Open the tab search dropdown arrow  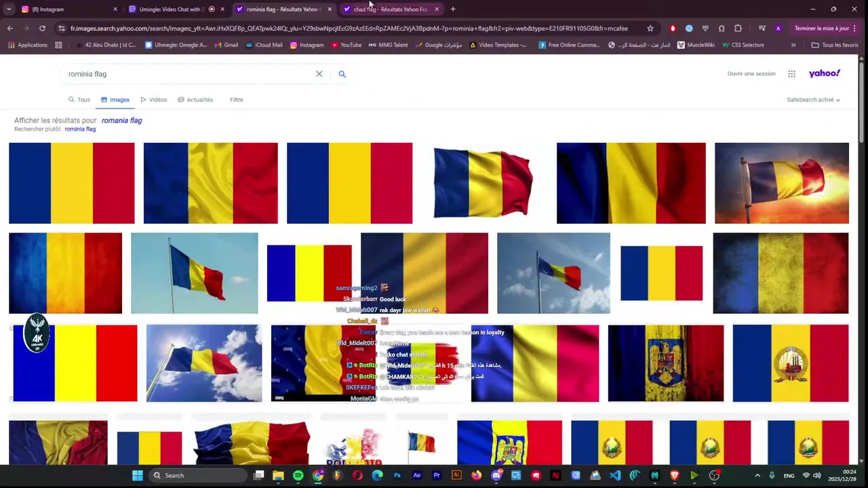tap(8, 9)
